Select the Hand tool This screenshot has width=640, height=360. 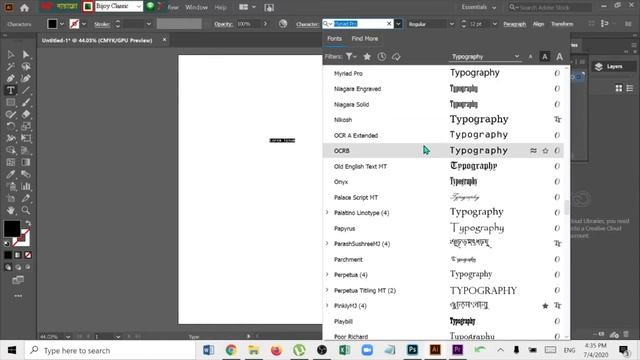[x=11, y=210]
